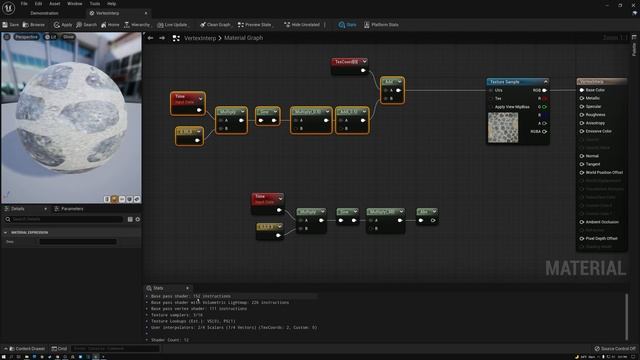Image resolution: width=640 pixels, height=360 pixels.
Task: Click the red R output pin on Texture Sample
Action: coord(544,98)
